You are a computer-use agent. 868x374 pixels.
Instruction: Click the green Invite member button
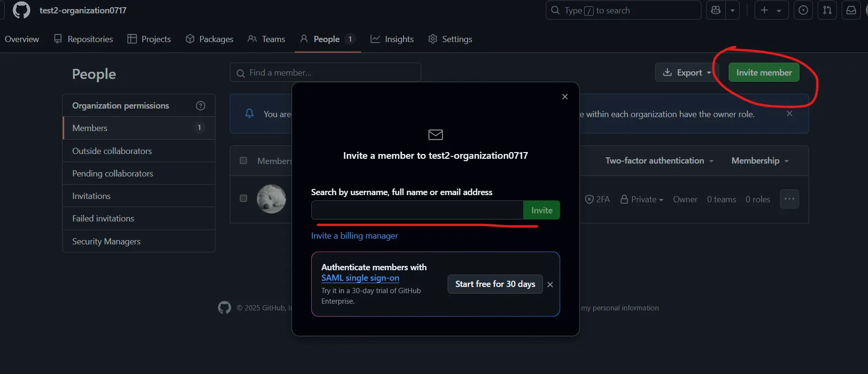(x=764, y=73)
